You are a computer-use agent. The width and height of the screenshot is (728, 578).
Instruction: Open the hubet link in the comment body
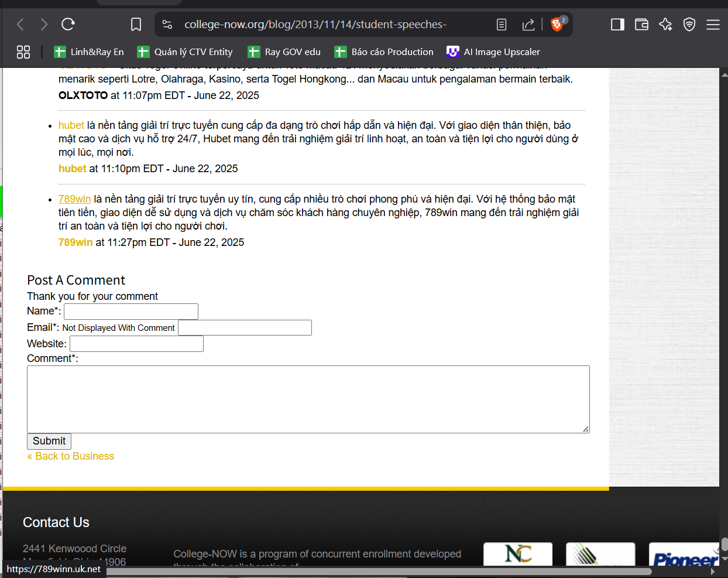[71, 125]
